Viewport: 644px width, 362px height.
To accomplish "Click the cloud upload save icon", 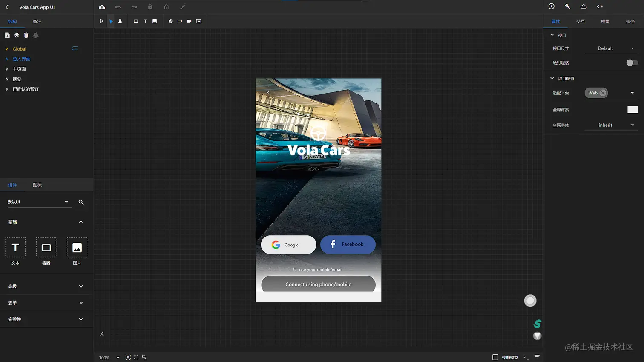I will pyautogui.click(x=102, y=7).
